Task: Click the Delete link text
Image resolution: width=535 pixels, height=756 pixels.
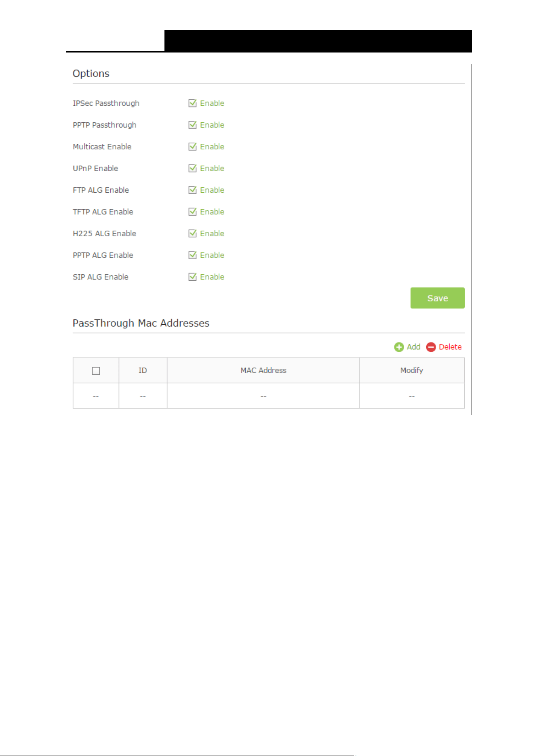Action: pos(450,347)
